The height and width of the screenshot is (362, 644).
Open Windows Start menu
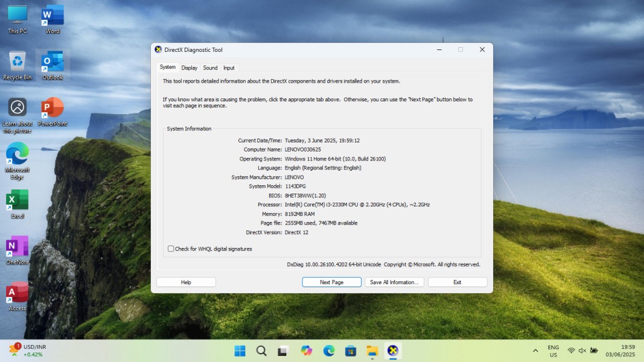[240, 351]
